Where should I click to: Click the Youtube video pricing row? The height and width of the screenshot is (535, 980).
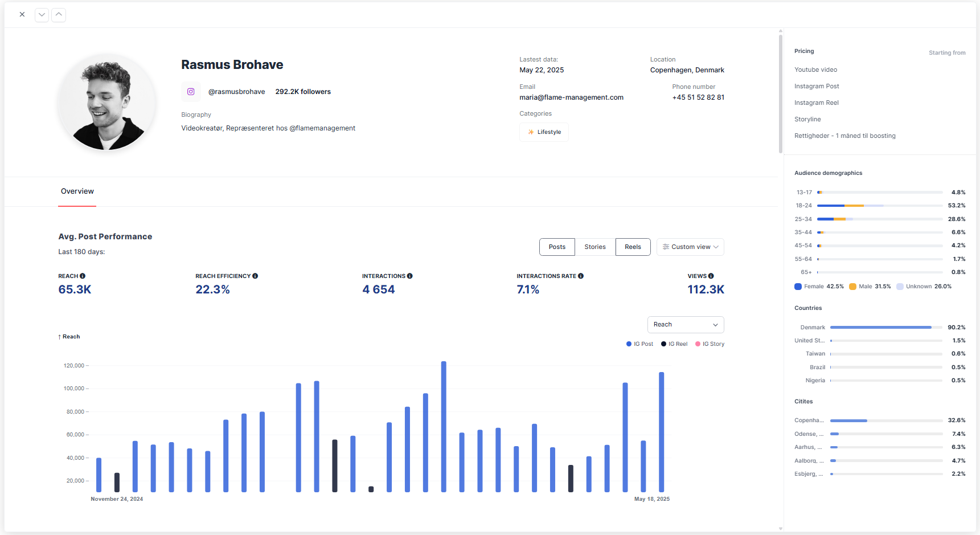815,69
